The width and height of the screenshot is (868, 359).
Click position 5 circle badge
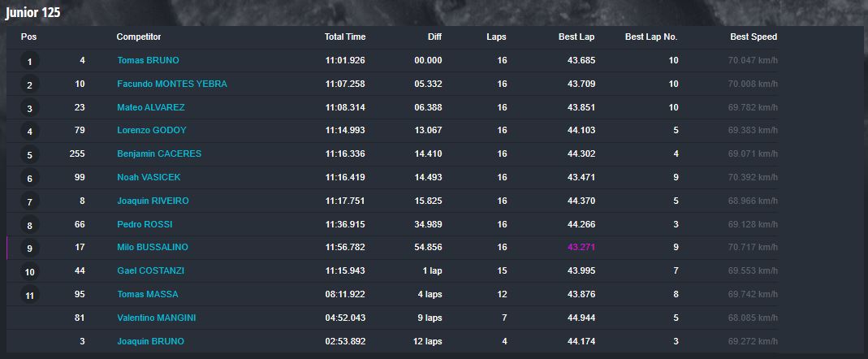[x=30, y=154]
